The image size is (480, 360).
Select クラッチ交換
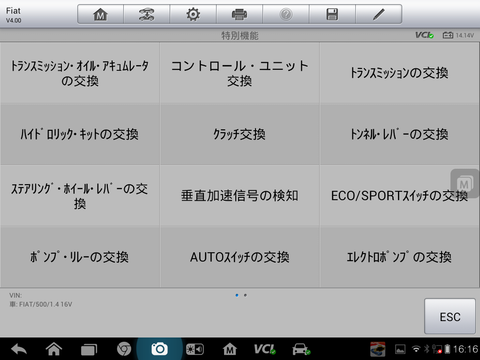tap(240, 134)
